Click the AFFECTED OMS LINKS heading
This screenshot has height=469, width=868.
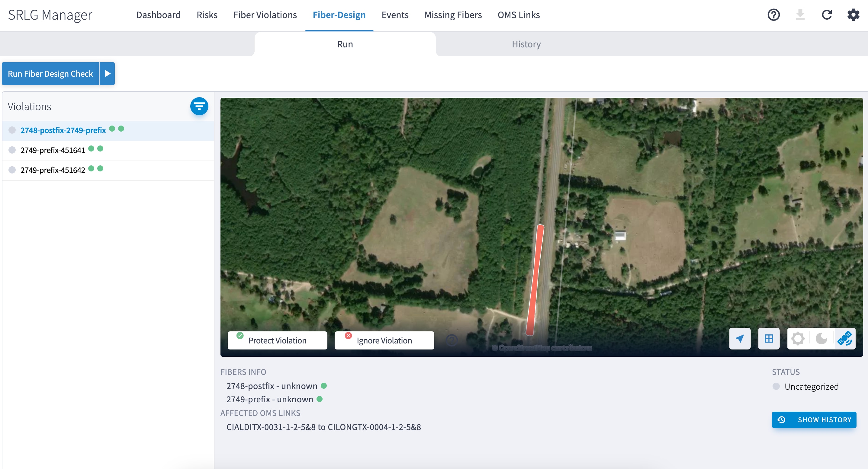[260, 413]
